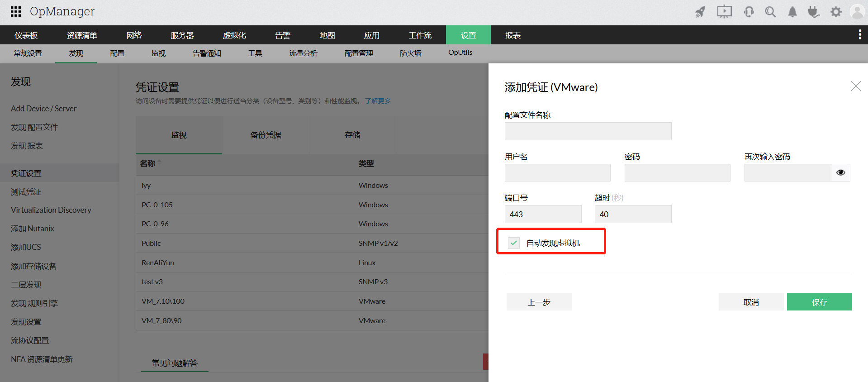Open the vertical three-dot overflow menu
The height and width of the screenshot is (382, 868).
point(859,35)
